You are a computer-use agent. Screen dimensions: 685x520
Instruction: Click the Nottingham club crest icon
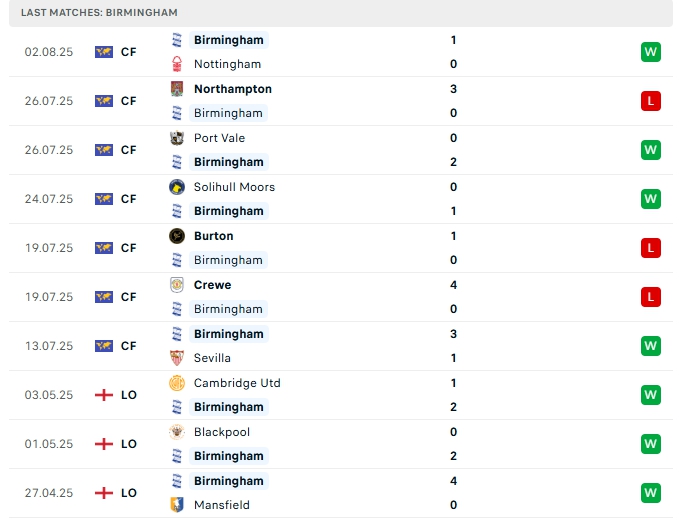click(177, 64)
